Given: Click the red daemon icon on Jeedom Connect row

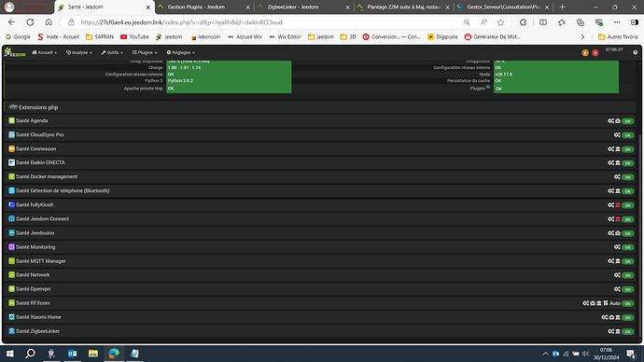Looking at the screenshot, I should pyautogui.click(x=618, y=219).
